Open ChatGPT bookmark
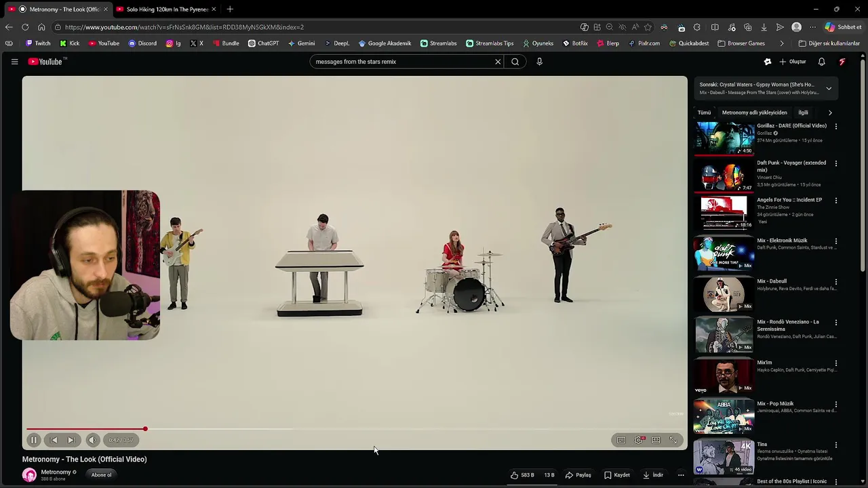The width and height of the screenshot is (868, 488). [x=263, y=43]
